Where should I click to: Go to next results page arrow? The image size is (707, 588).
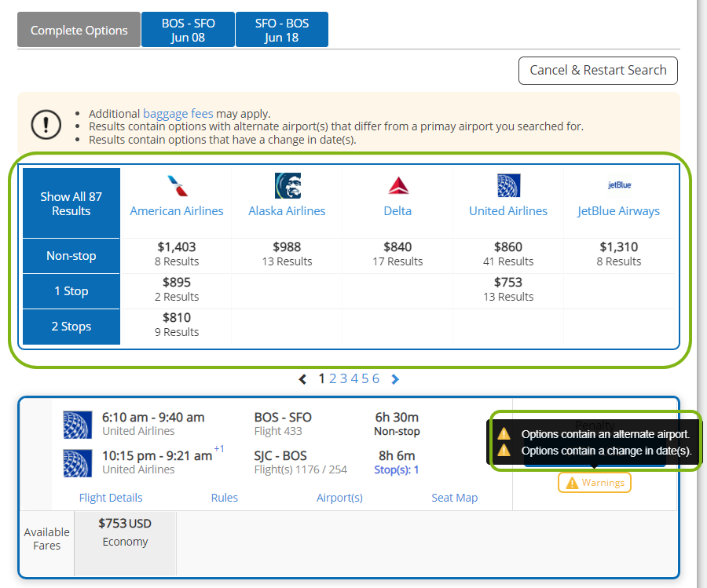click(x=395, y=379)
